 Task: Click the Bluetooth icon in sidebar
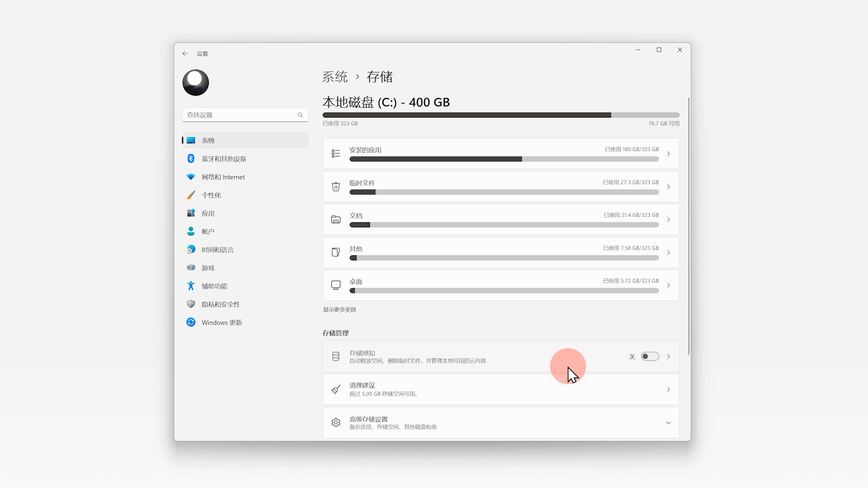click(191, 159)
